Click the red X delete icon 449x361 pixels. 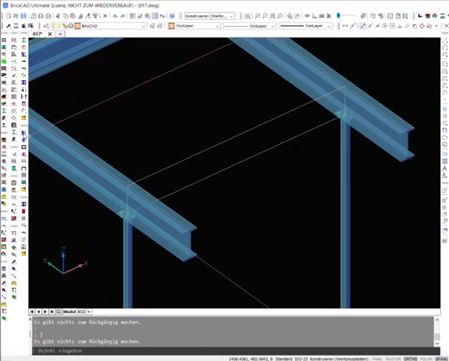[x=105, y=16]
